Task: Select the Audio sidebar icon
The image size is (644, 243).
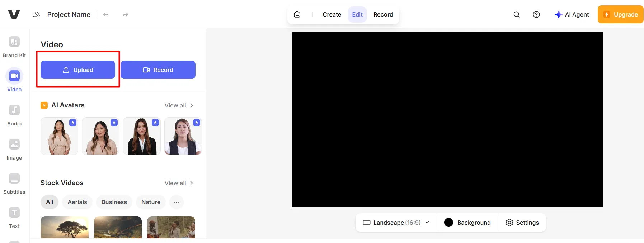Action: (x=14, y=110)
